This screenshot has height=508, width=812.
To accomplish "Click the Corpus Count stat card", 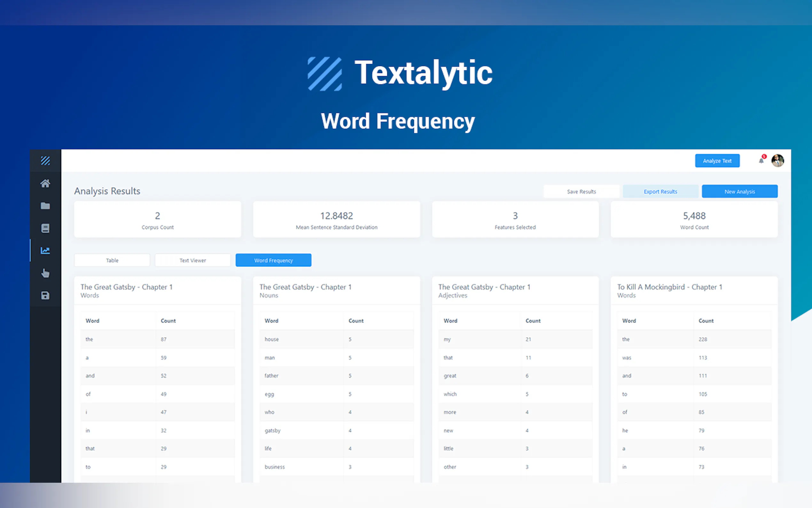I will (157, 220).
